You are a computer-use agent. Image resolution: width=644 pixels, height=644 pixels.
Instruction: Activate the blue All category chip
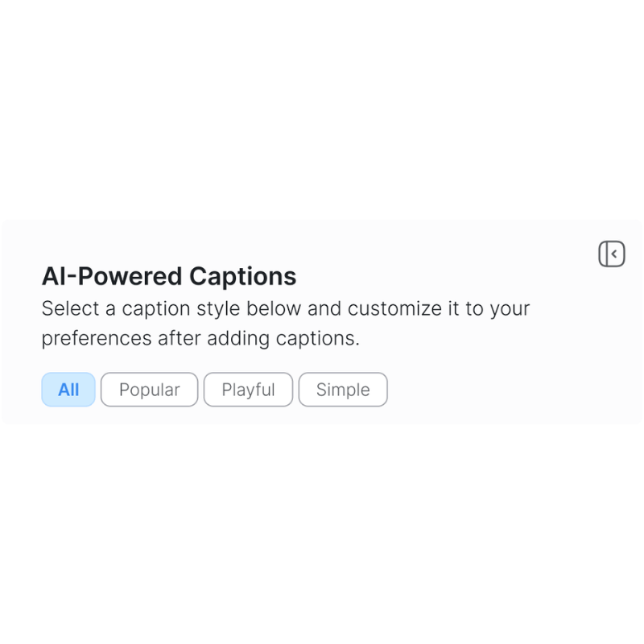(68, 390)
